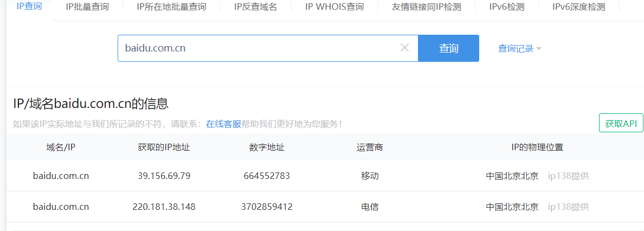Open the IP所在地批量查询 tab

click(171, 7)
